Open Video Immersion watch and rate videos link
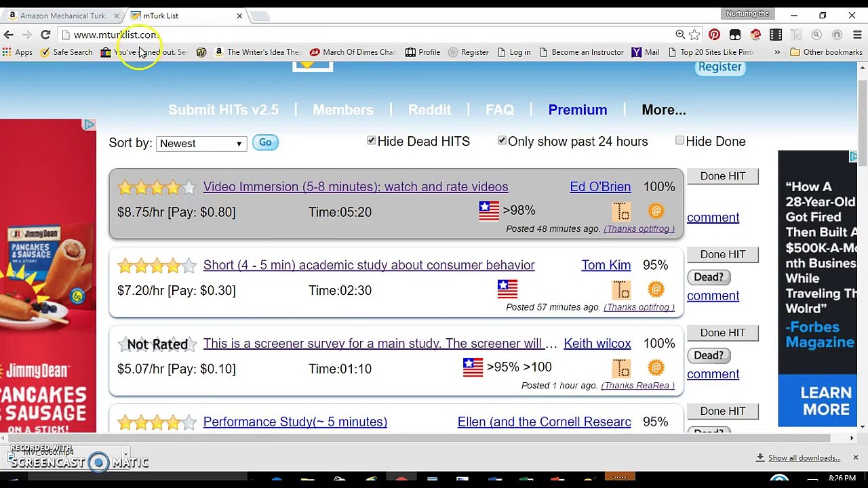Image resolution: width=868 pixels, height=488 pixels. 355,187
